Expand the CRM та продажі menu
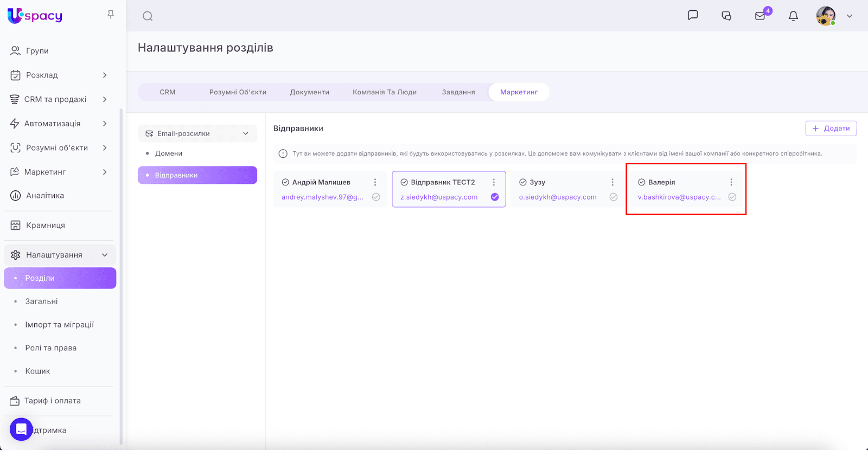The image size is (868, 450). click(x=105, y=99)
